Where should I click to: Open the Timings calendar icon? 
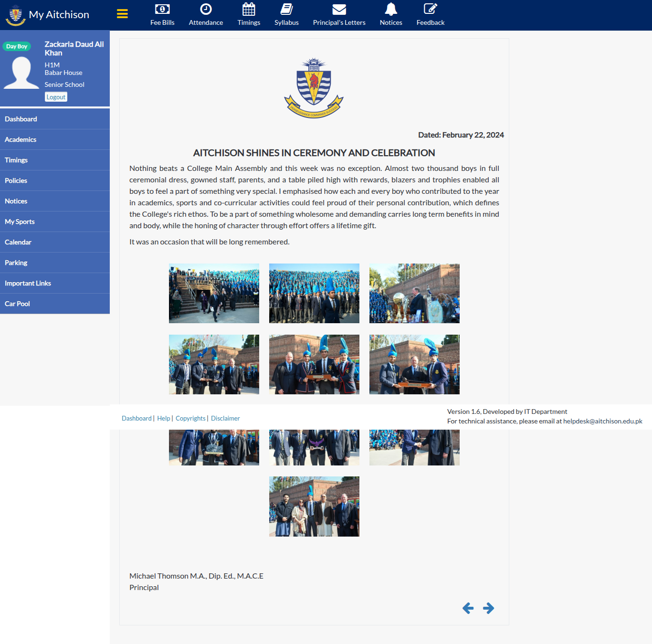click(249, 9)
